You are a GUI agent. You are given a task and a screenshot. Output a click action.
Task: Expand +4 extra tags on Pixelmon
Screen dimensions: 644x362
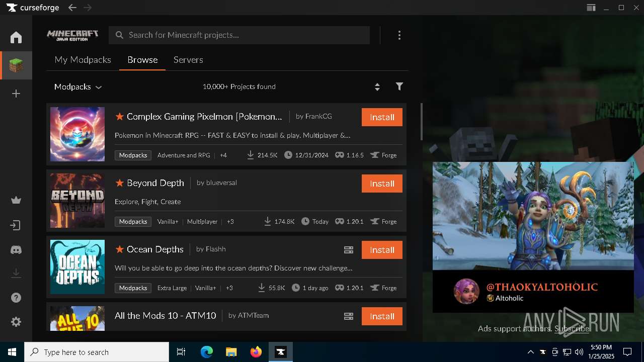(223, 155)
